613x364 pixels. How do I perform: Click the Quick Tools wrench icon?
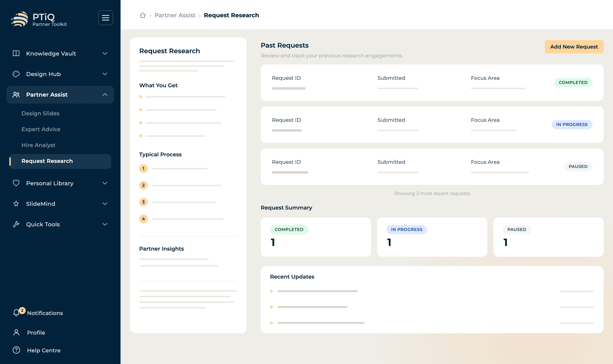[16, 224]
